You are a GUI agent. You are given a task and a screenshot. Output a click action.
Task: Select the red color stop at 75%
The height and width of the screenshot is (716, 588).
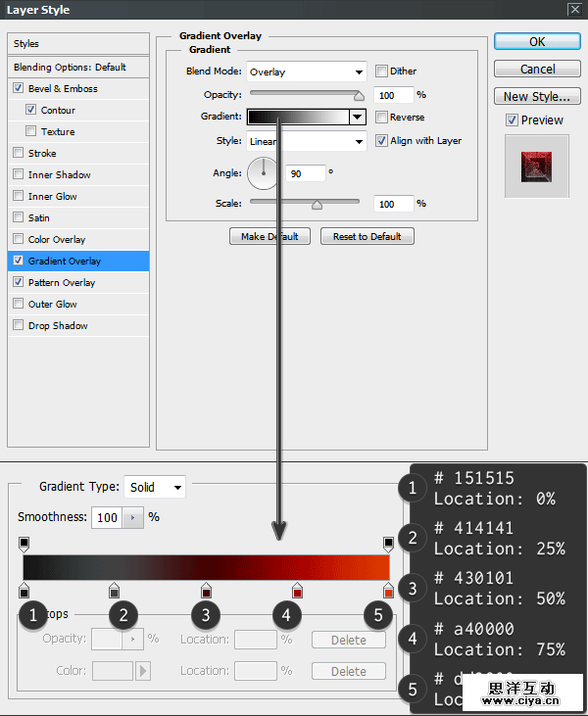click(x=297, y=591)
